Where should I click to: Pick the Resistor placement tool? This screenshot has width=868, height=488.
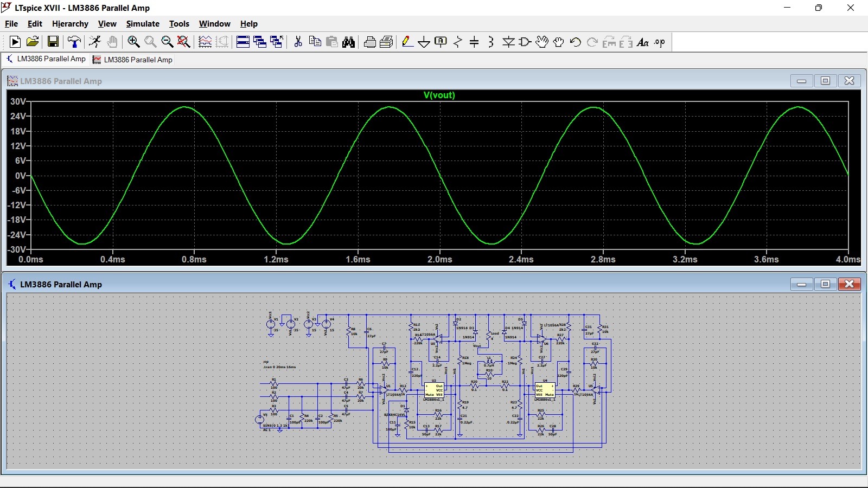coord(458,42)
